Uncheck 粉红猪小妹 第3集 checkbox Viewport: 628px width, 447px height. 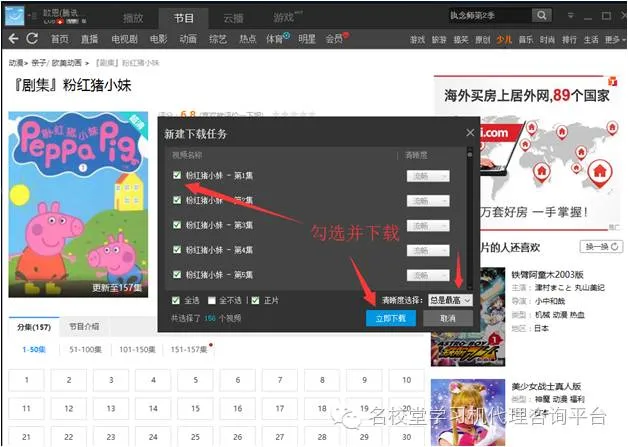point(177,225)
